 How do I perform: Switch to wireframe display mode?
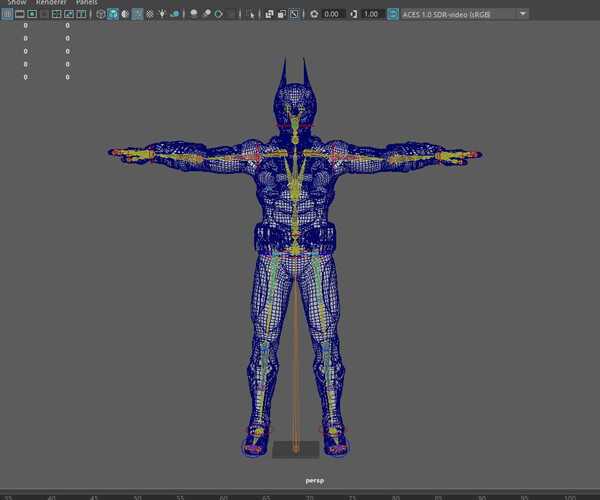coord(101,15)
